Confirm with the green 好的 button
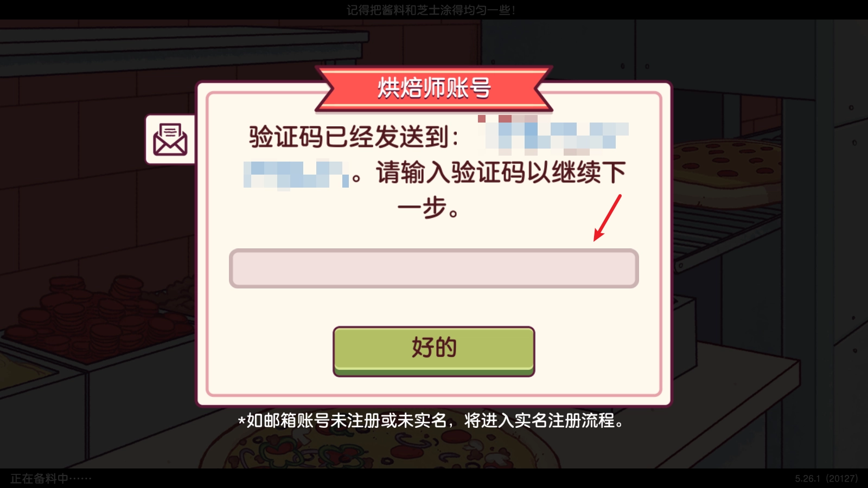 pyautogui.click(x=433, y=351)
